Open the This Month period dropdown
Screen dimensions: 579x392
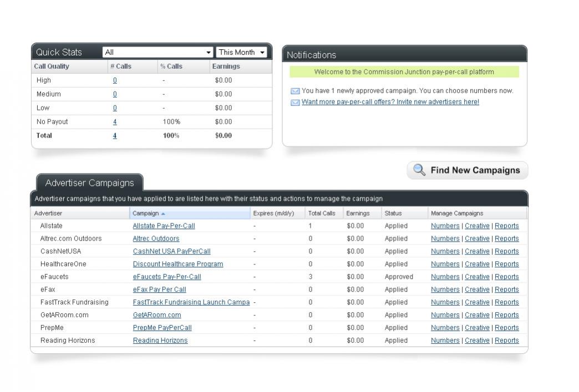click(x=241, y=53)
